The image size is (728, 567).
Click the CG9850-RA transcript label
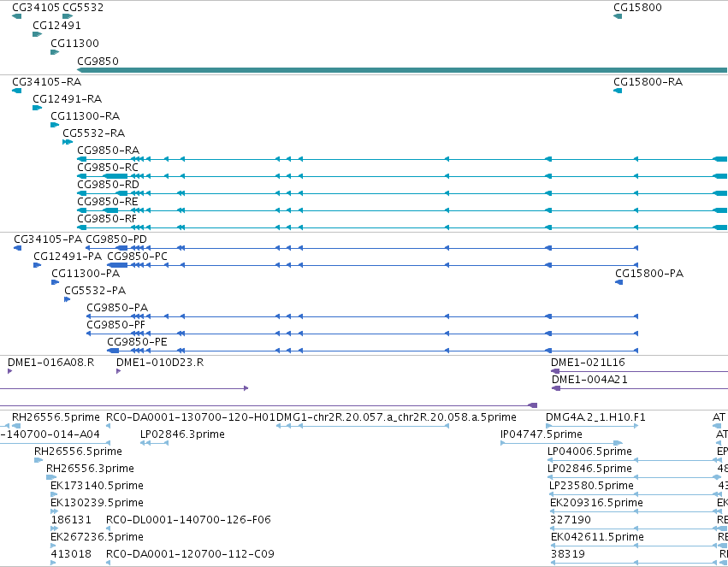[108, 151]
